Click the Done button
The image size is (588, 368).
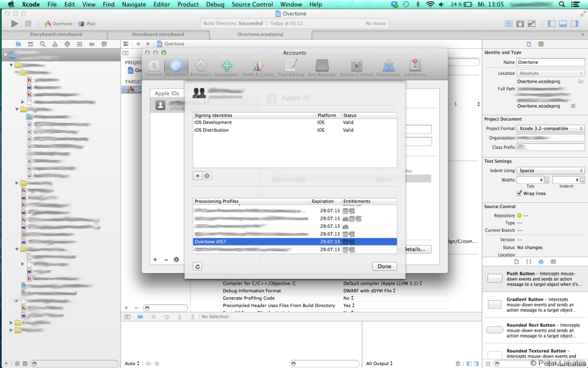click(x=384, y=267)
